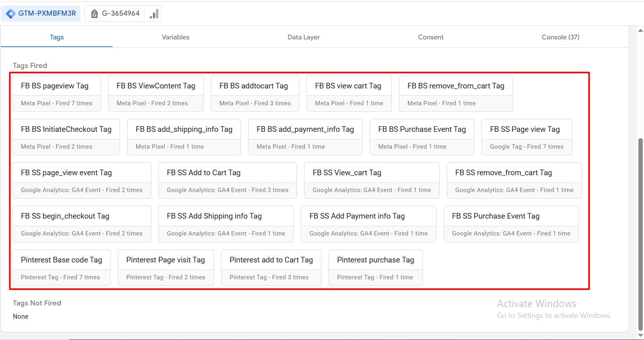644x340 pixels.
Task: Open the FB SS remove_from_cart Tag card
Action: (514, 180)
